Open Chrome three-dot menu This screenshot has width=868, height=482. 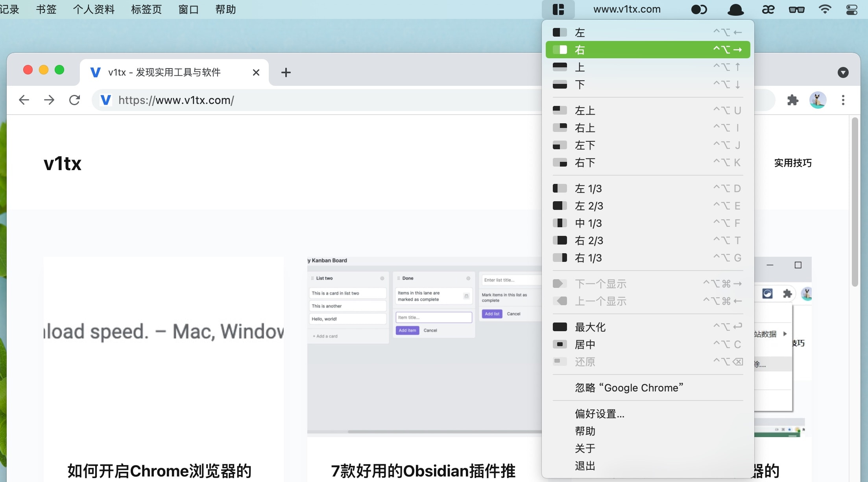click(843, 100)
